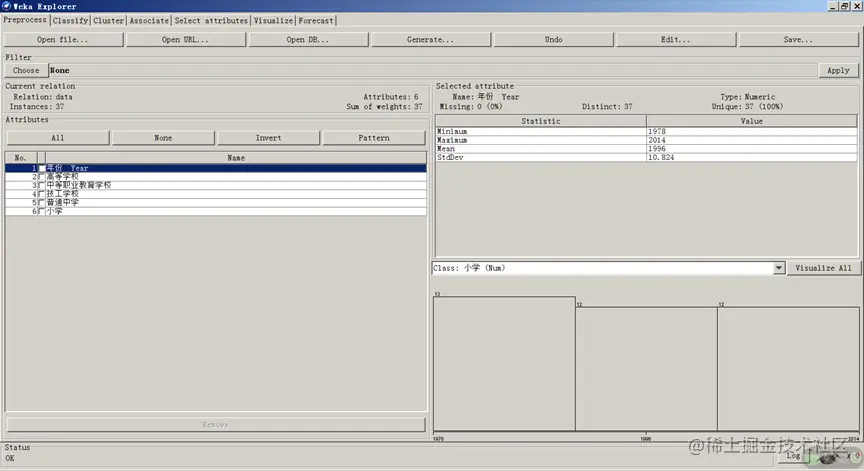Open the Forecast tab
This screenshot has height=471, width=864.
[x=316, y=20]
